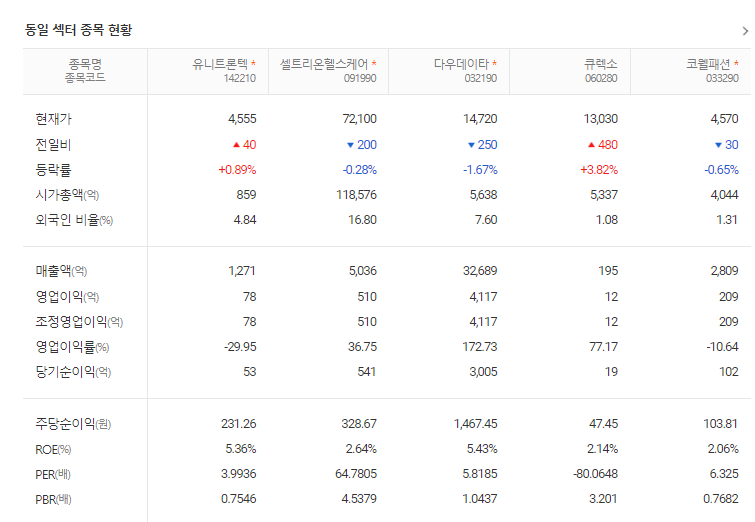
Task: Click the 영업이익(억) row label
Action: (67, 297)
